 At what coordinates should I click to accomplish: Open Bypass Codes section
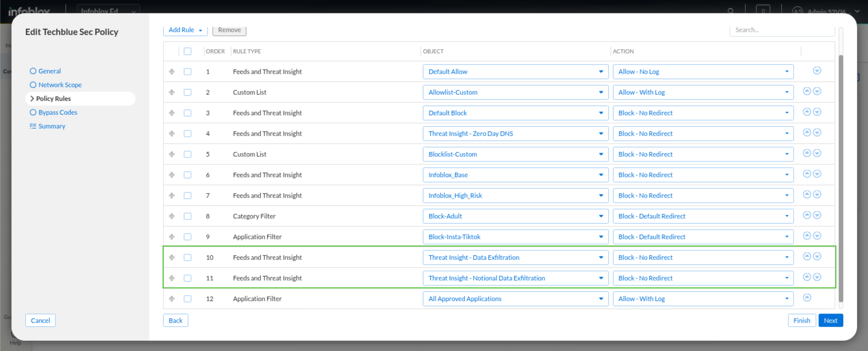(x=58, y=112)
